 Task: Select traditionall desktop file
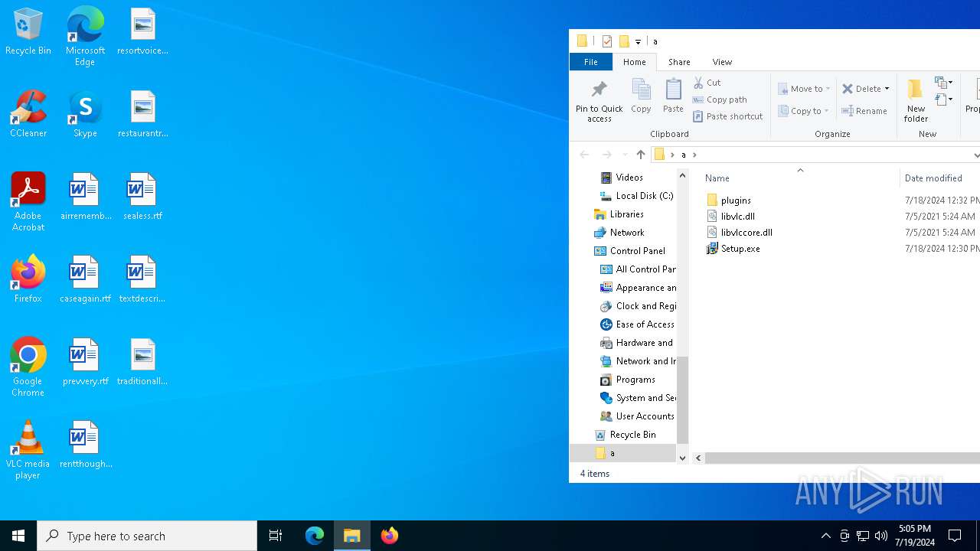pyautogui.click(x=142, y=363)
